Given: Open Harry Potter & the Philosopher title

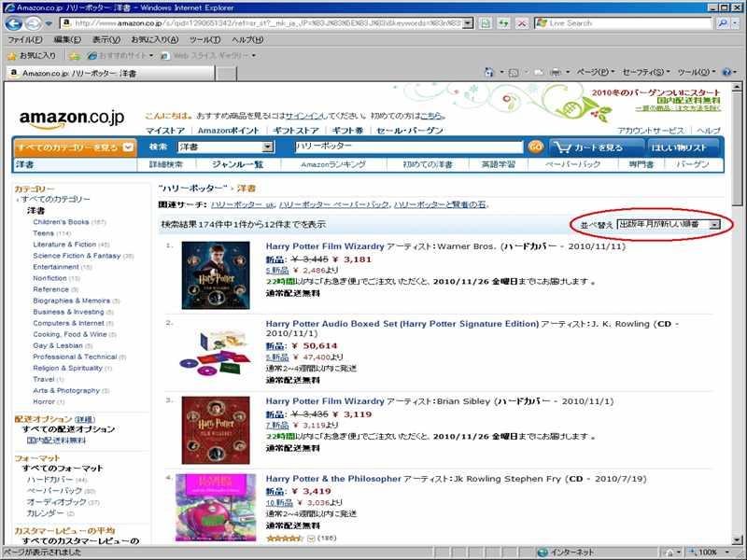Looking at the screenshot, I should pyautogui.click(x=333, y=479).
